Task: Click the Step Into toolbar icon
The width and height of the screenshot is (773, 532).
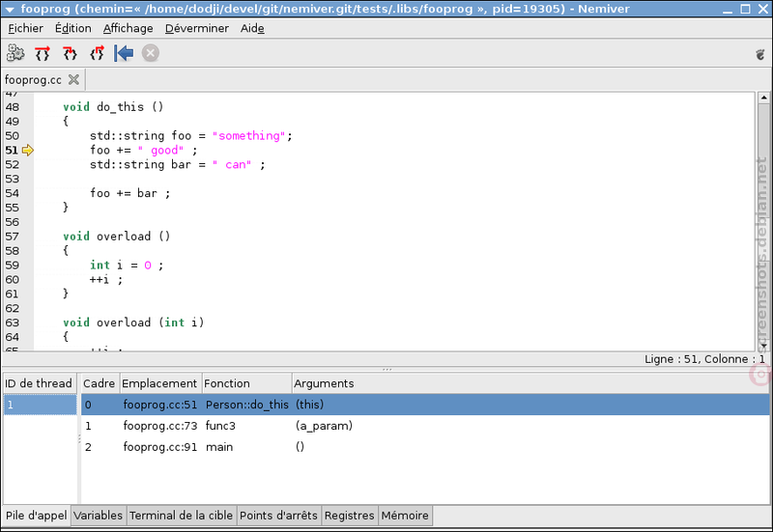Action: [70, 53]
